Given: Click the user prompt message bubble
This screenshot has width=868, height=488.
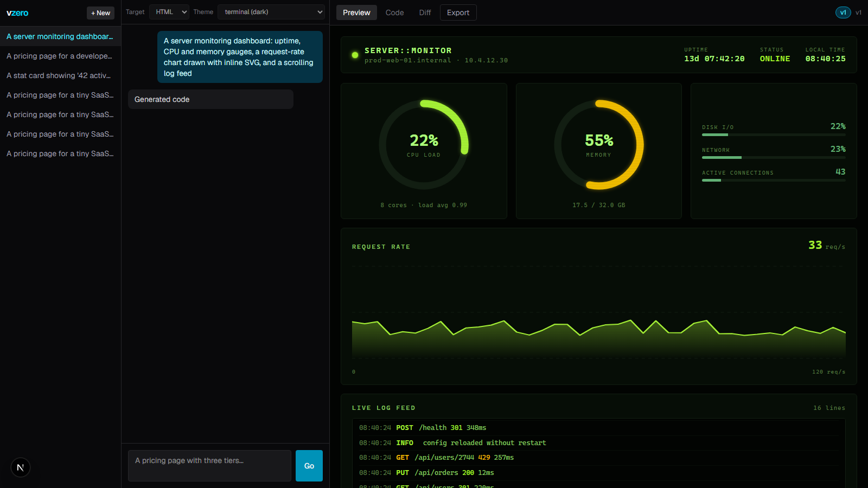Looking at the screenshot, I should pyautogui.click(x=240, y=57).
